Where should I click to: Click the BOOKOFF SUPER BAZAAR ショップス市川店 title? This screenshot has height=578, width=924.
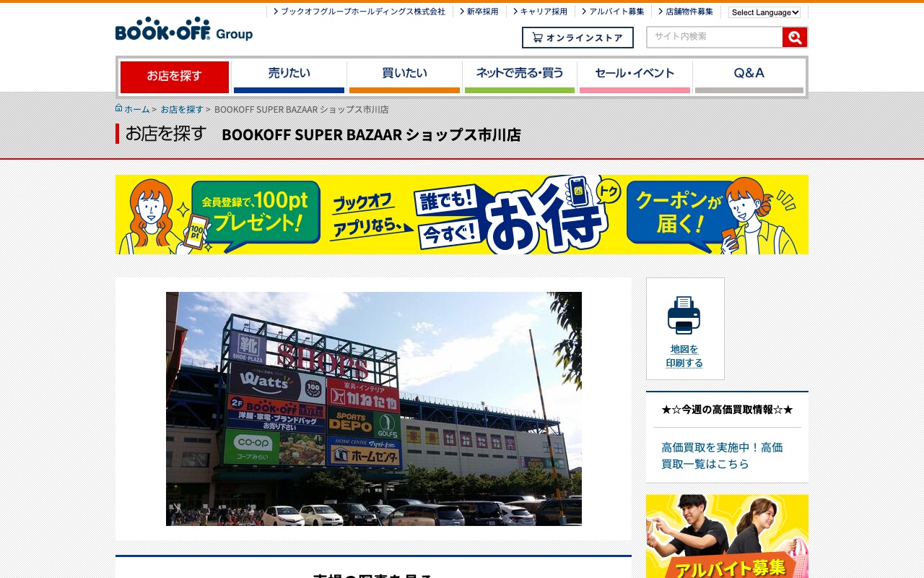point(371,134)
